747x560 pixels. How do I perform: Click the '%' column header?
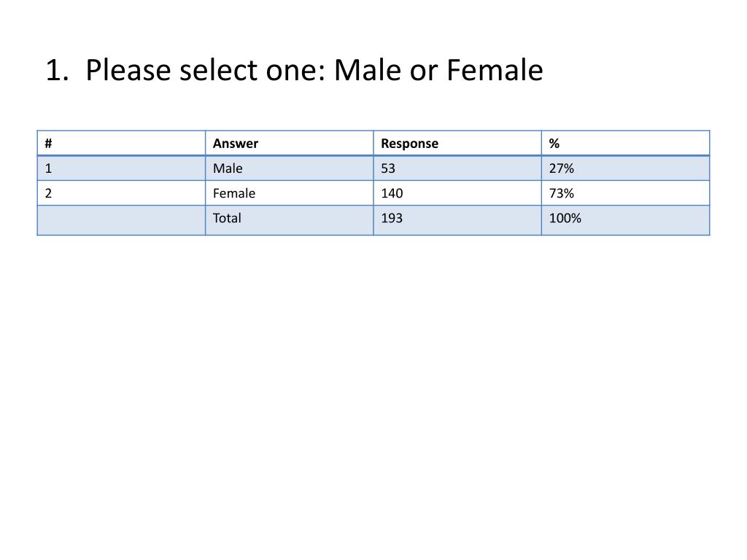[x=625, y=144]
